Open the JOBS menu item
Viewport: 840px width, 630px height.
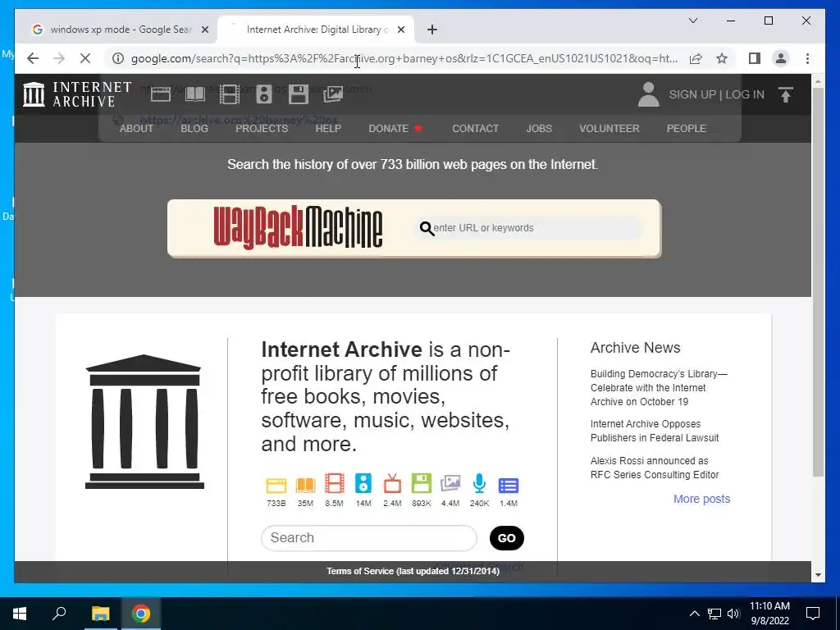click(539, 129)
